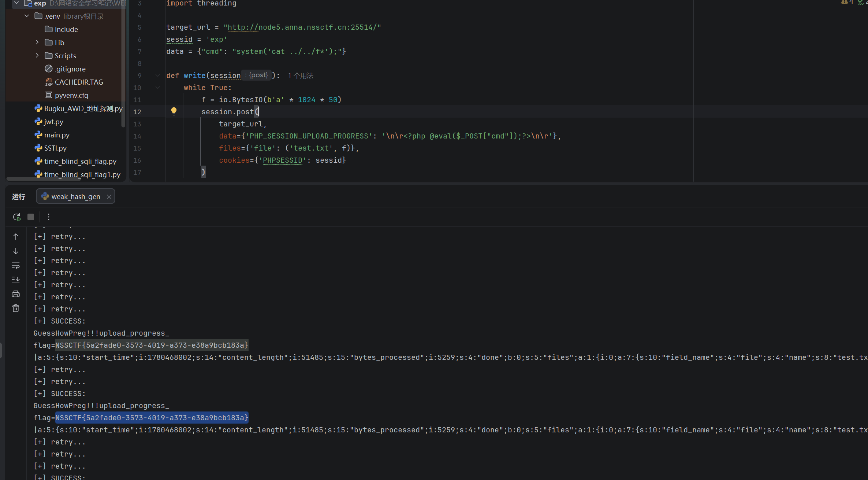Click line number 7 in the gutter
This screenshot has height=480, width=868.
coord(139,51)
